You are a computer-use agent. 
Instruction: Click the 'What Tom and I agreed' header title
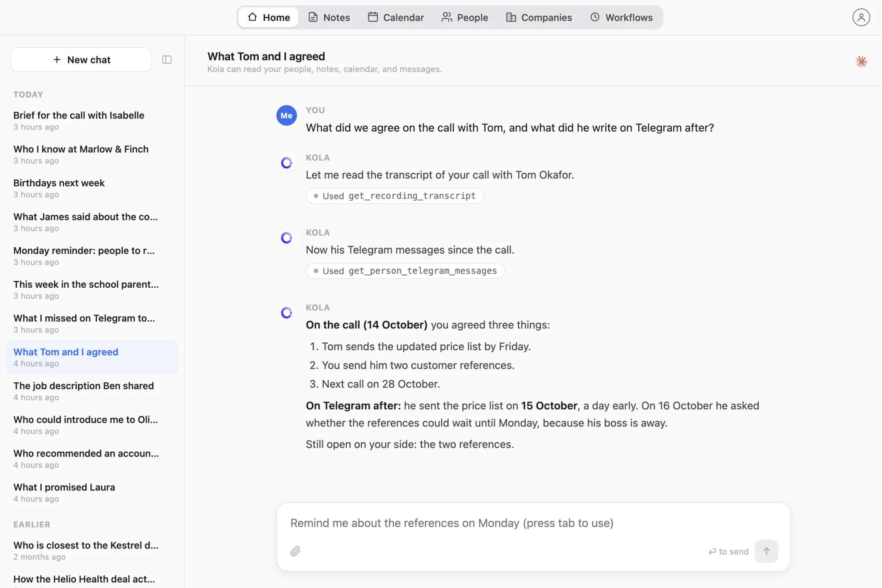coord(266,56)
